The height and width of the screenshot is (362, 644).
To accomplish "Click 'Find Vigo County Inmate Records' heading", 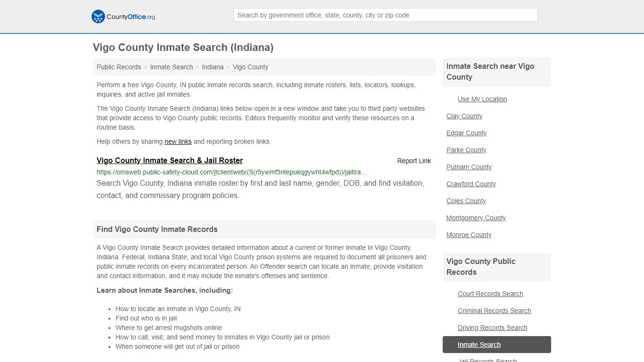I will [x=157, y=230].
